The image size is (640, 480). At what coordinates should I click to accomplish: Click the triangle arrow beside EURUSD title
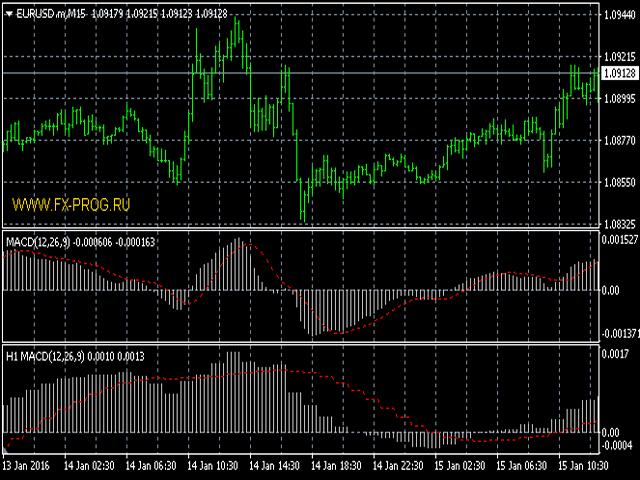click(x=9, y=11)
